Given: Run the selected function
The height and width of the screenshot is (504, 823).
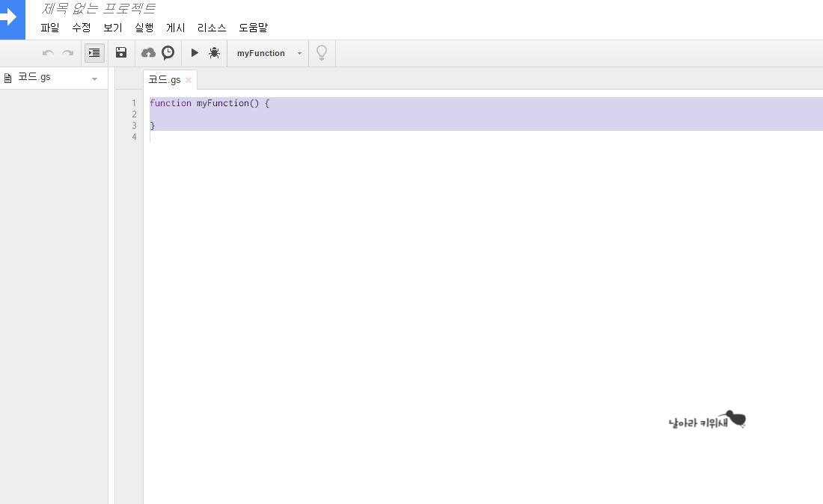Looking at the screenshot, I should 195,52.
